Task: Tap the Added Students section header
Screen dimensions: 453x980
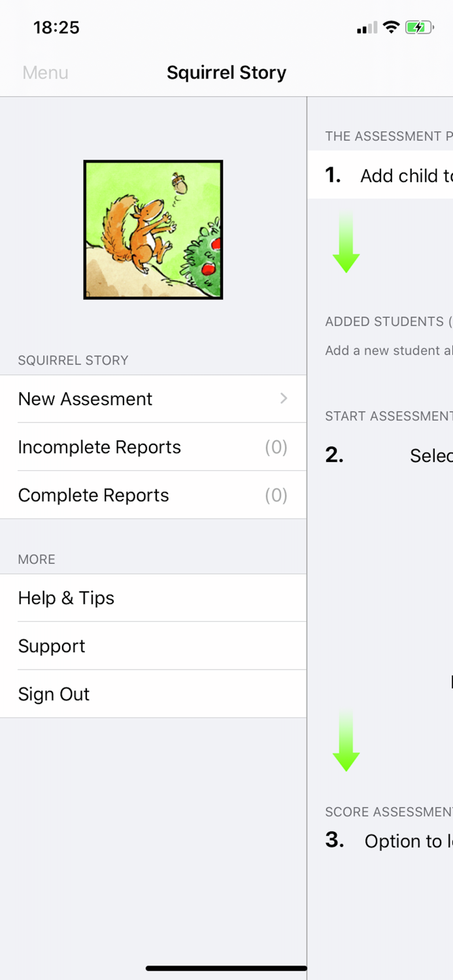Action: coord(386,321)
